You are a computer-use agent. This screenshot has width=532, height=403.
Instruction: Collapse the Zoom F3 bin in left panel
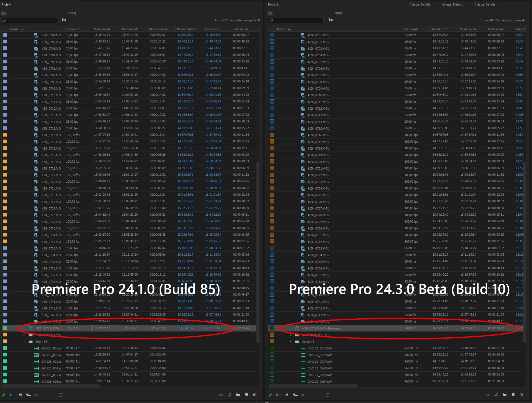[24, 341]
